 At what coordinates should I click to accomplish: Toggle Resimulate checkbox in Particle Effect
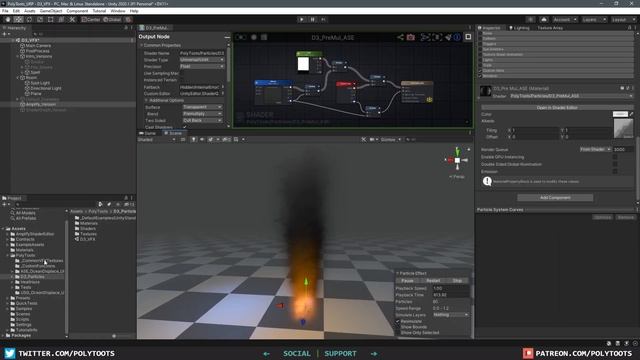(x=398, y=321)
